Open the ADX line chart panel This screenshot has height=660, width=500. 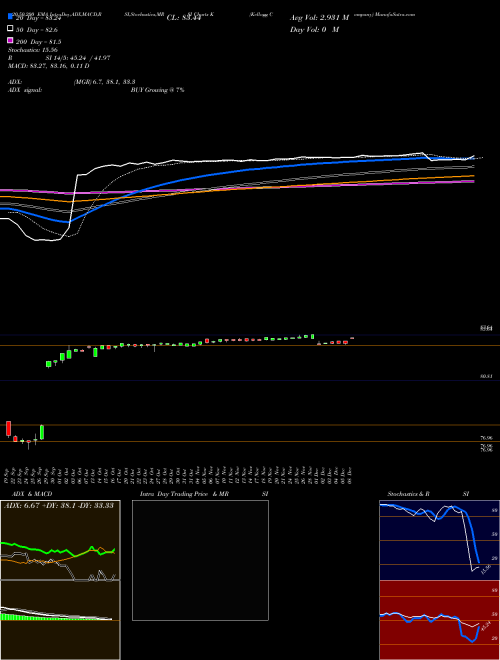[x=60, y=540]
